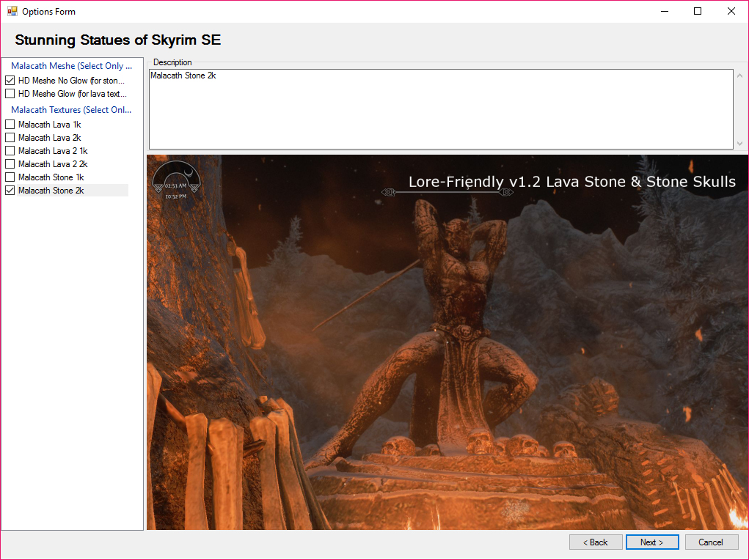Click the Description scrollbar up arrow

[740, 75]
